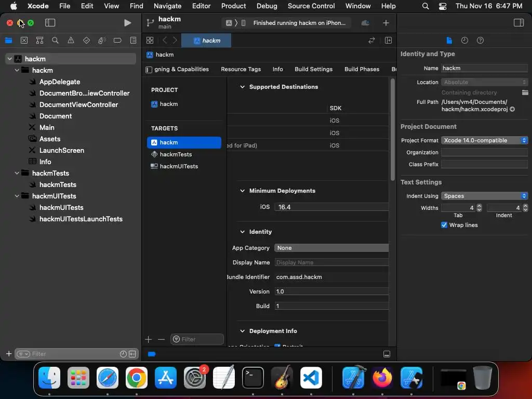532x399 pixels.
Task: Open the Test navigator
Action: tap(87, 41)
